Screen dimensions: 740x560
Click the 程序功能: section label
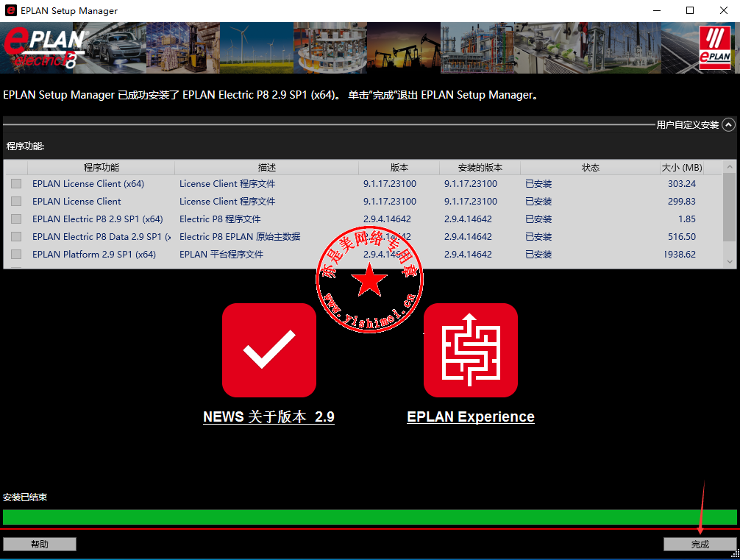pos(26,146)
